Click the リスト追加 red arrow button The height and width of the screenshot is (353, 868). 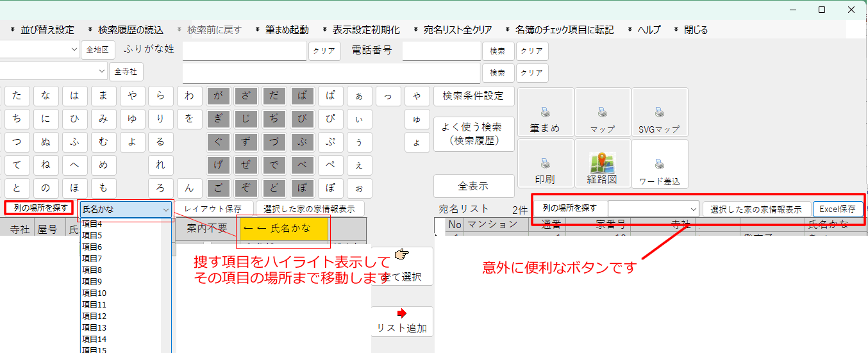click(402, 321)
